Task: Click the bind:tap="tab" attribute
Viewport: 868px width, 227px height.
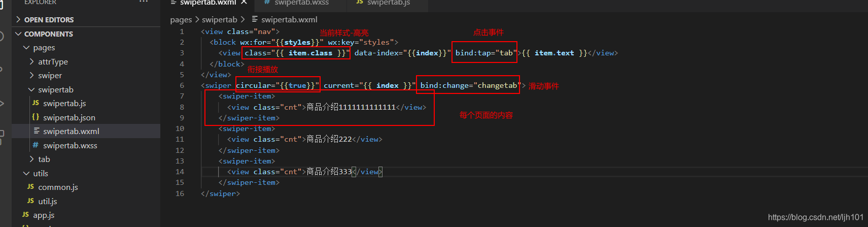Action: click(485, 53)
